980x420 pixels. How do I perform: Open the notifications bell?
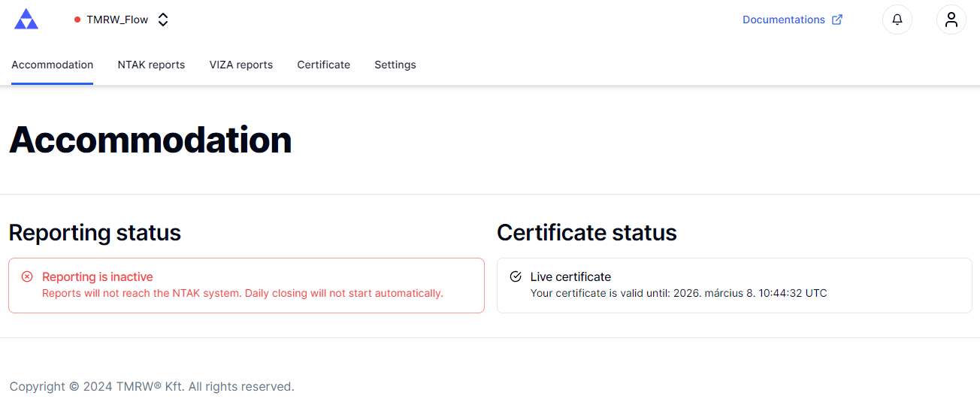click(x=897, y=20)
